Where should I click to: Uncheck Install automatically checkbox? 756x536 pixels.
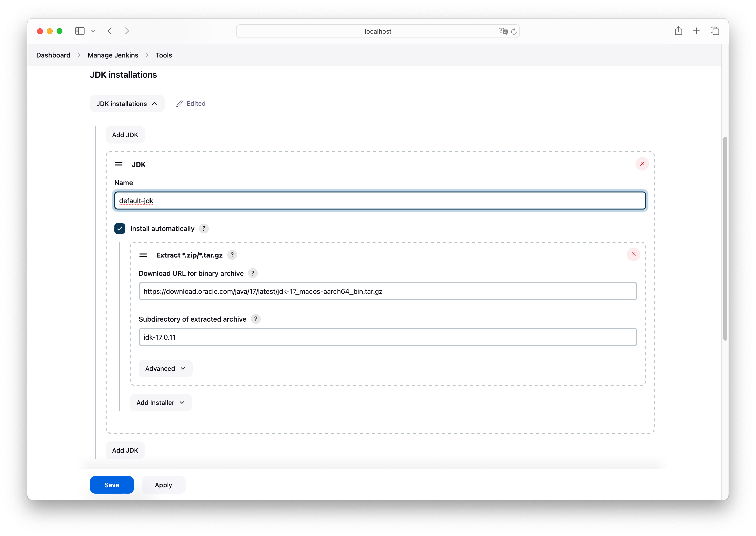[x=119, y=228]
